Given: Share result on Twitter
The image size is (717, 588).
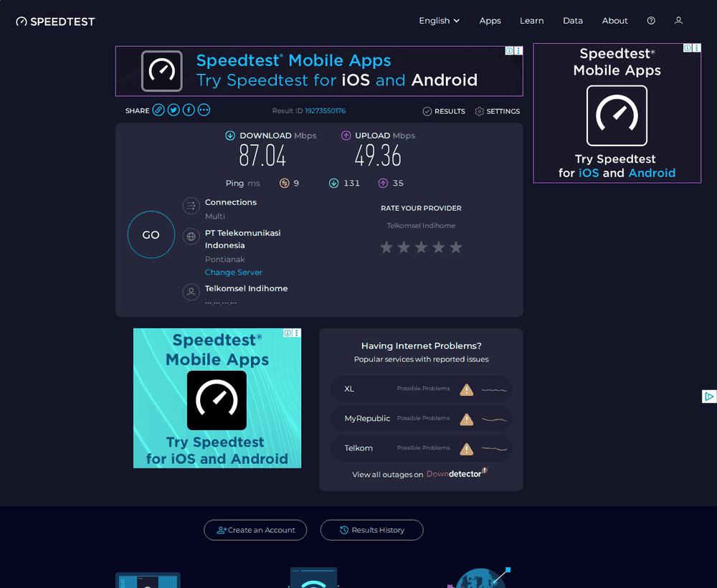Looking at the screenshot, I should (174, 110).
